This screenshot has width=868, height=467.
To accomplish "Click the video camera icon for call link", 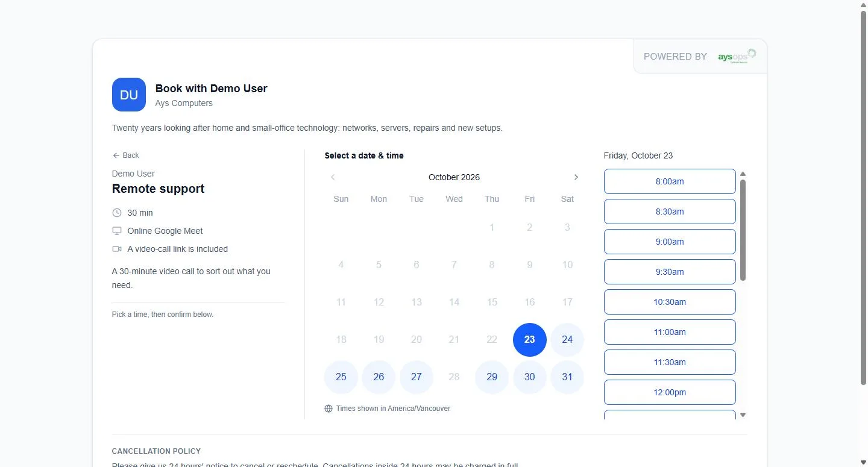I will [117, 249].
